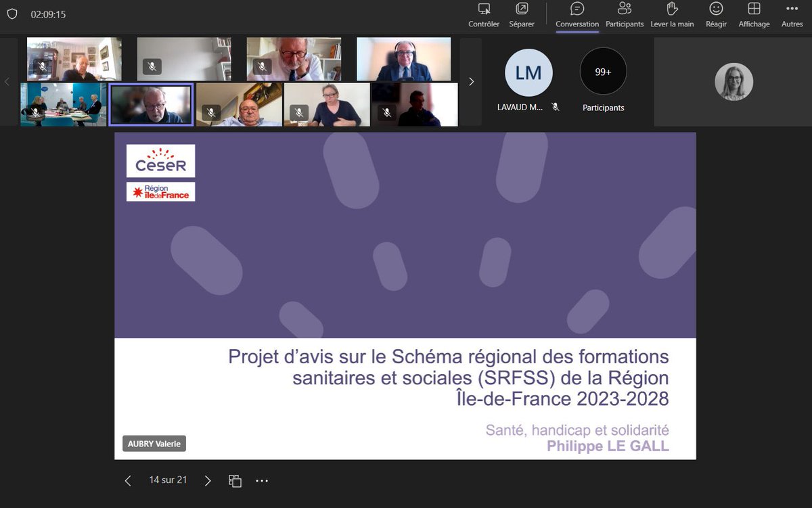
Task: Select the video of man wearing headset
Action: pos(403,59)
